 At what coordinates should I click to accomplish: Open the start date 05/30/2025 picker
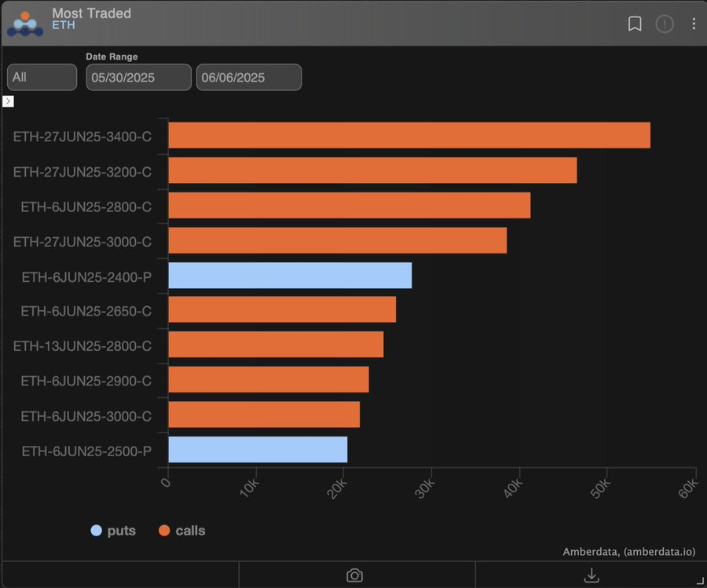pos(138,77)
